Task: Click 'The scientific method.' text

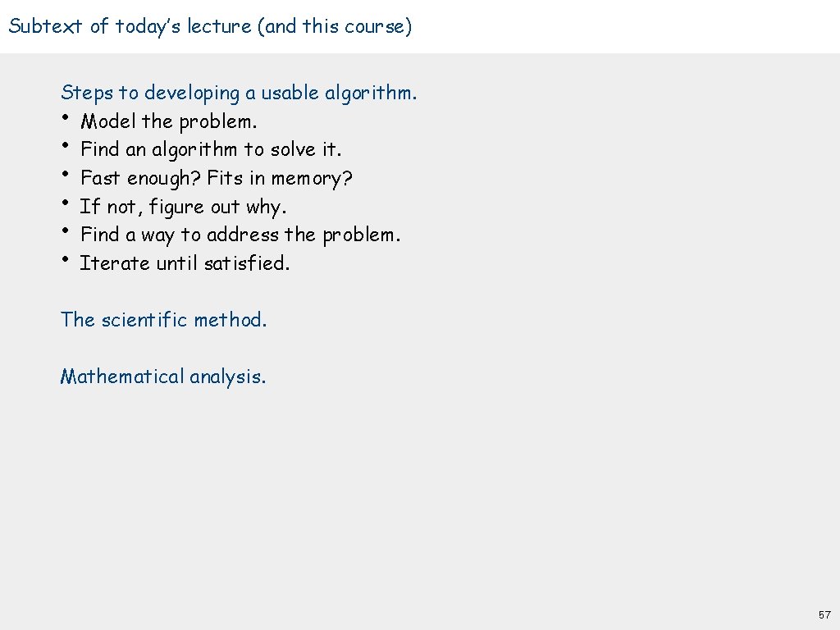Action: pos(164,320)
